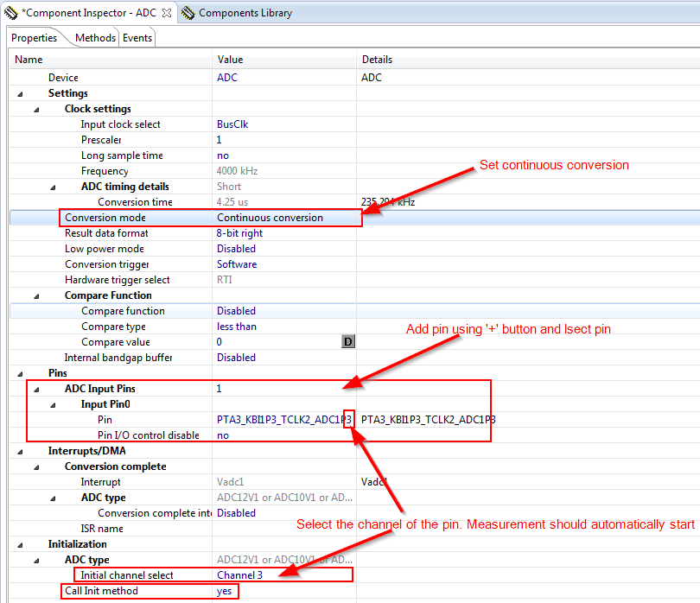Collapse the Input Pin0 node
The width and height of the screenshot is (700, 603).
(53, 405)
